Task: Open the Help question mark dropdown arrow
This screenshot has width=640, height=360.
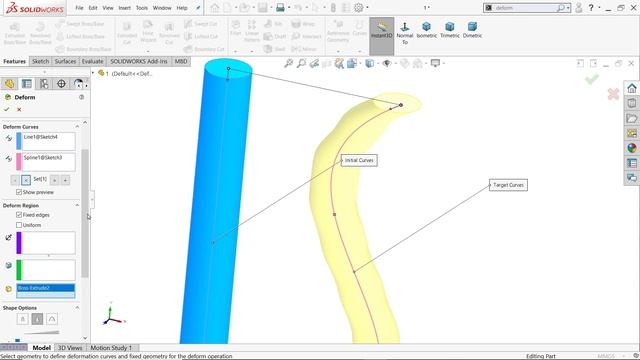Action: (599, 8)
